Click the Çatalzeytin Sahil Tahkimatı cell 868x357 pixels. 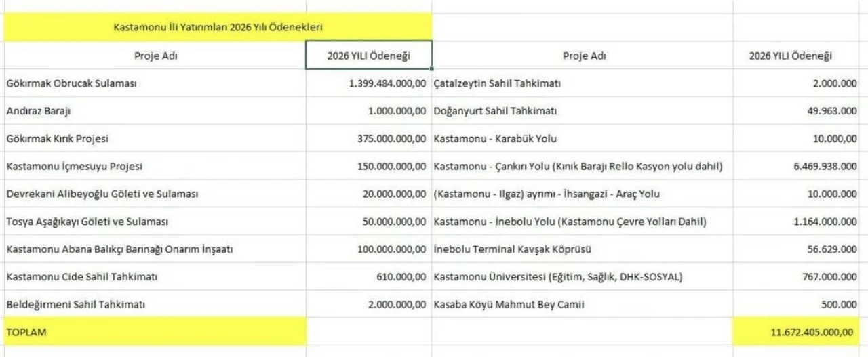tap(497, 83)
